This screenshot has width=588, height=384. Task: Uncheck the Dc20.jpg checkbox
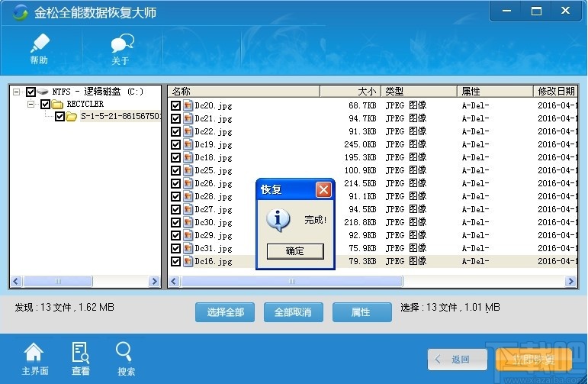[175, 105]
